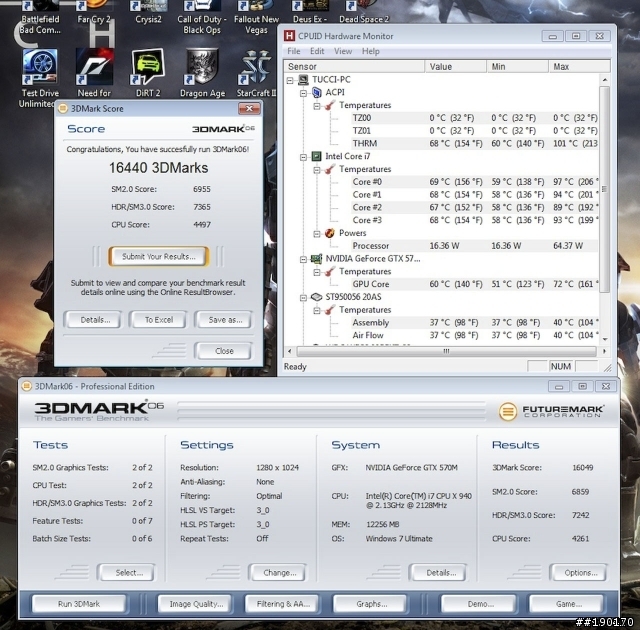Open Results Options button

pyautogui.click(x=580, y=572)
